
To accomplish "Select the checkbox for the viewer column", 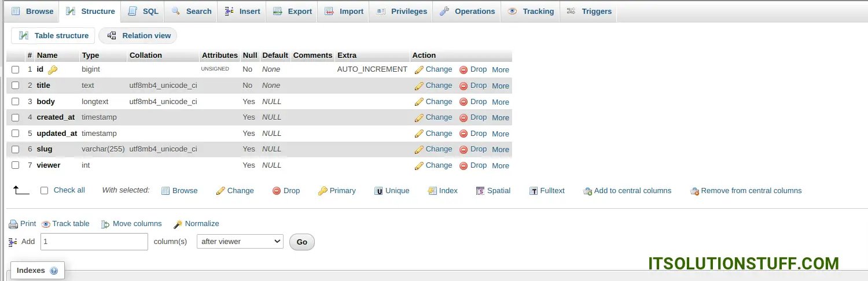I will click(16, 165).
